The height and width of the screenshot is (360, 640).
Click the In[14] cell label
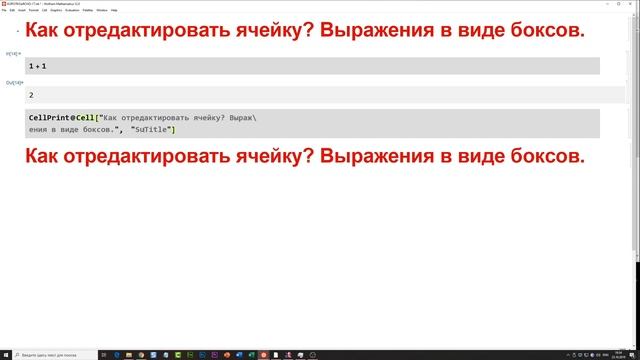click(13, 53)
